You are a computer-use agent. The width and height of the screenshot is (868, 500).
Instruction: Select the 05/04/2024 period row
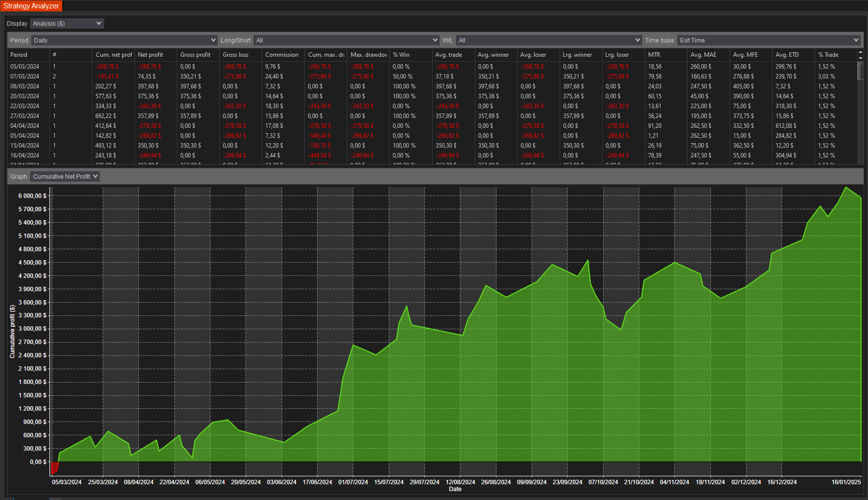coord(432,136)
